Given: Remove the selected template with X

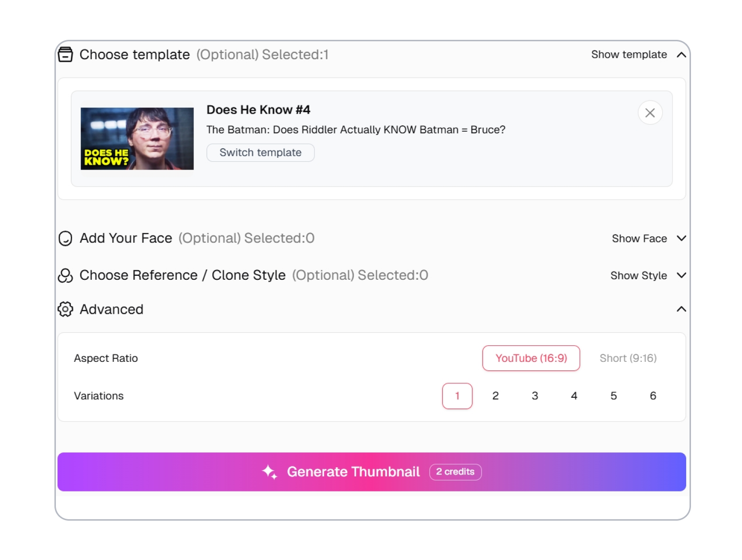Looking at the screenshot, I should (x=650, y=113).
